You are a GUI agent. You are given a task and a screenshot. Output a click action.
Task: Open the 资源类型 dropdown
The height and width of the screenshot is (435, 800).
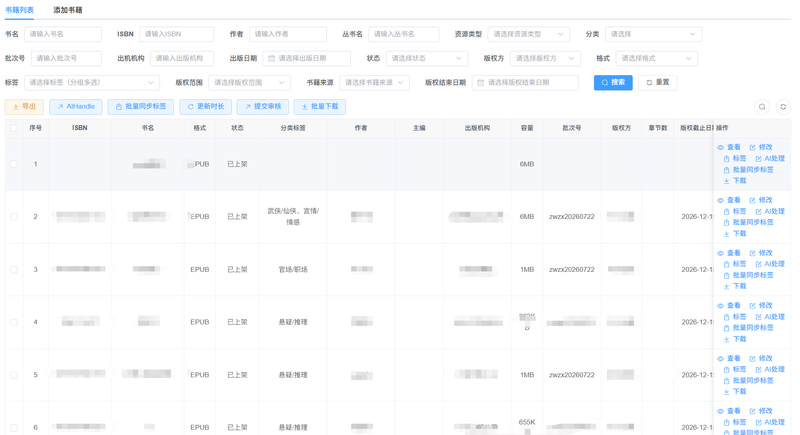pyautogui.click(x=529, y=34)
